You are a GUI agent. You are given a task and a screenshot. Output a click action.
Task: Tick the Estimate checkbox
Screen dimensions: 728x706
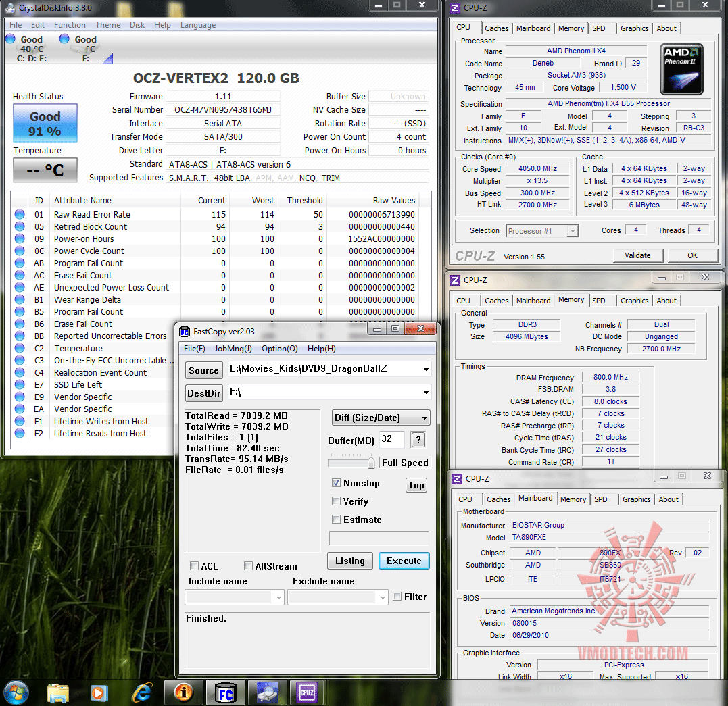(336, 520)
